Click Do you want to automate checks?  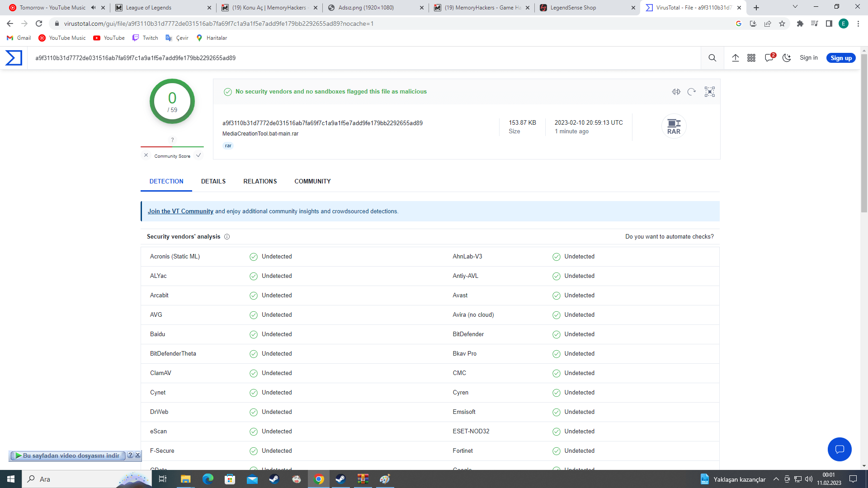(x=669, y=237)
